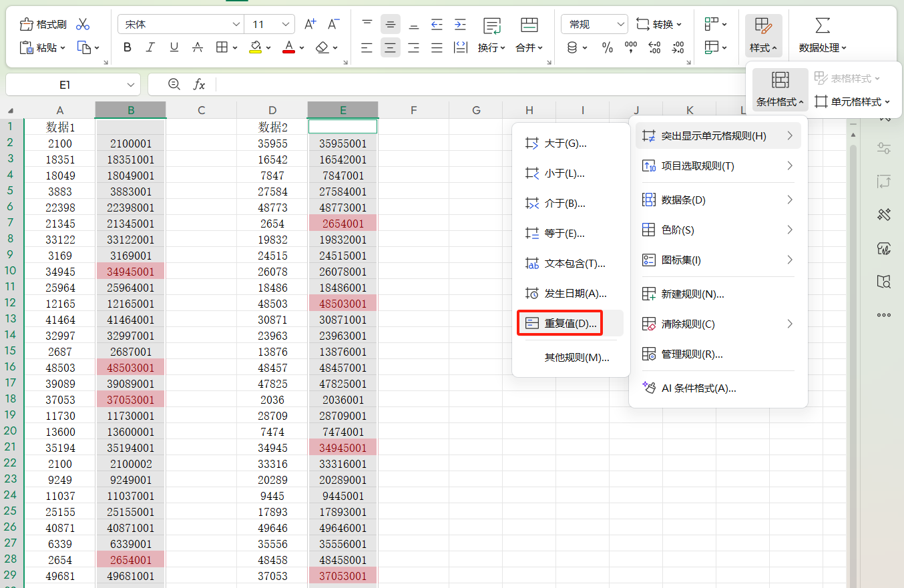Image resolution: width=904 pixels, height=588 pixels.
Task: Toggle bold formatting with the B button
Action: point(126,47)
